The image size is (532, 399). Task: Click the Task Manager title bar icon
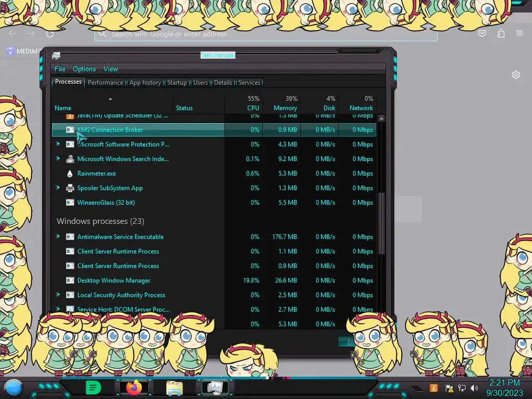point(56,55)
